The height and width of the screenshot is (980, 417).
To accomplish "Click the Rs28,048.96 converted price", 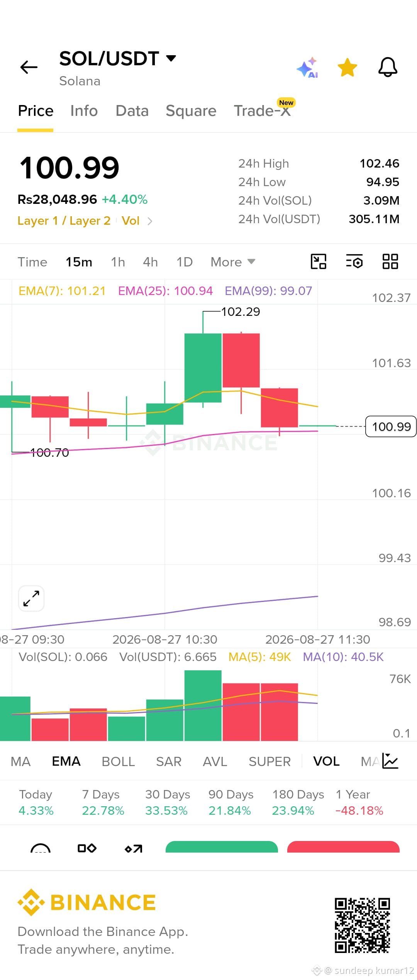I will point(57,199).
